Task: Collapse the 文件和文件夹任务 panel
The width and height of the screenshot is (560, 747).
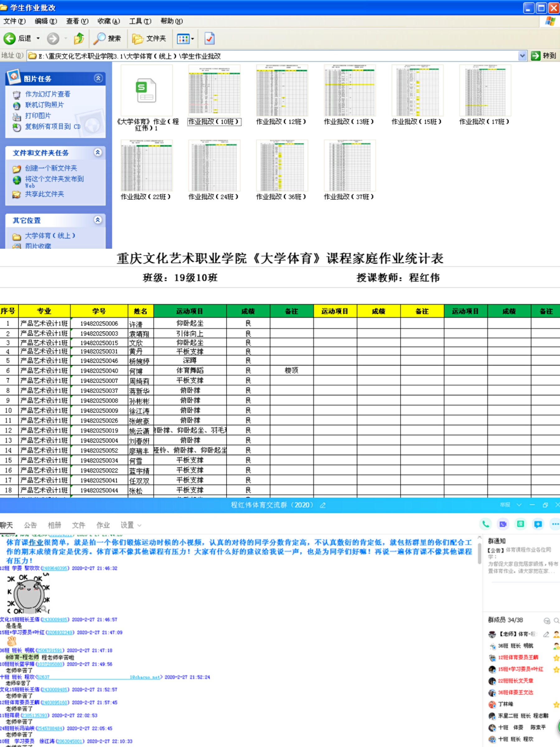Action: tap(98, 153)
